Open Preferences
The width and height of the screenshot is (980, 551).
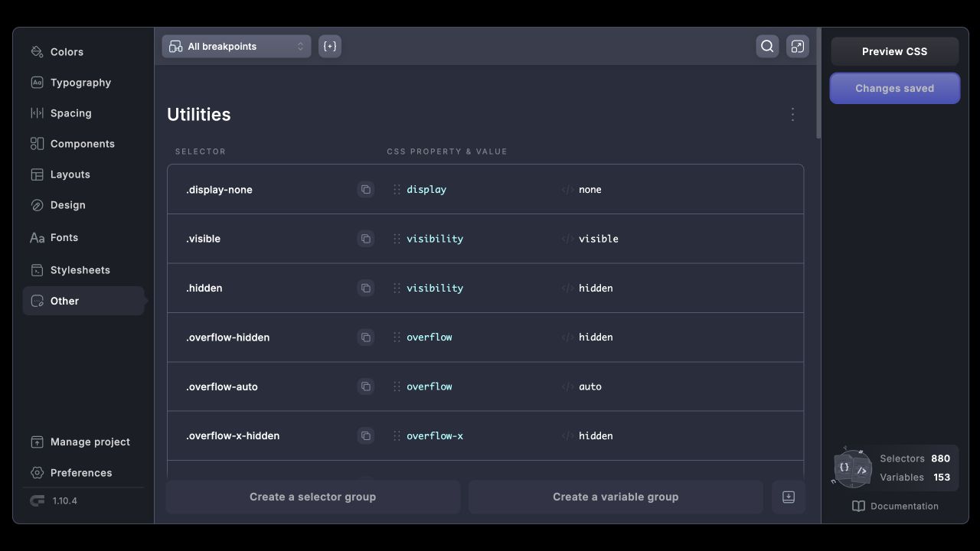[x=83, y=472]
